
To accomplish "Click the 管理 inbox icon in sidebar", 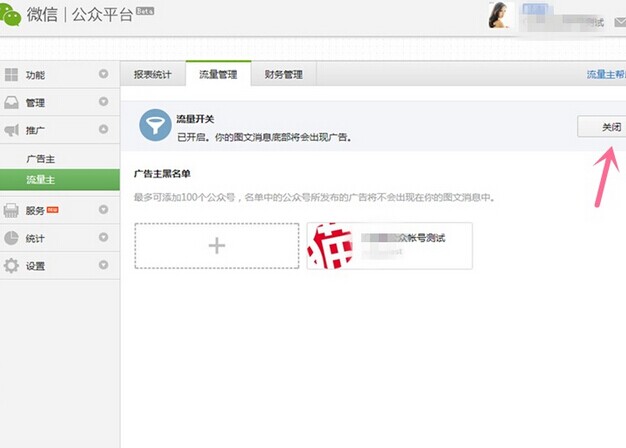I will 12,102.
